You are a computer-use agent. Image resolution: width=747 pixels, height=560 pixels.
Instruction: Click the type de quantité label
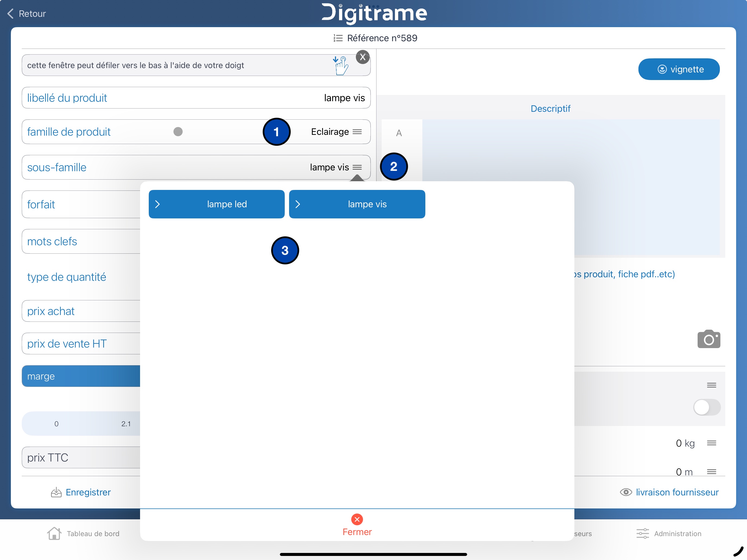click(67, 277)
